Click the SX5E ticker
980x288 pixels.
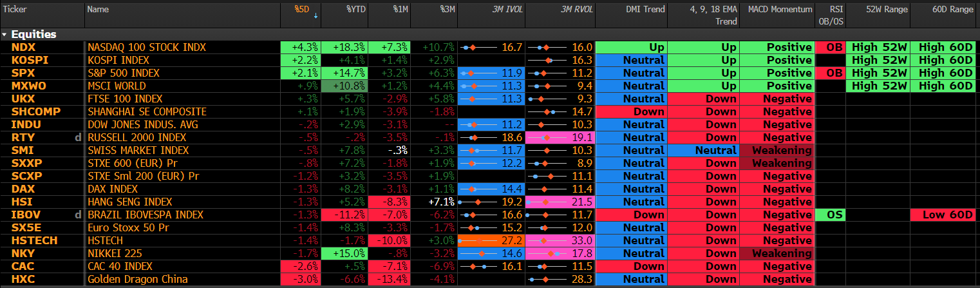[x=25, y=227]
